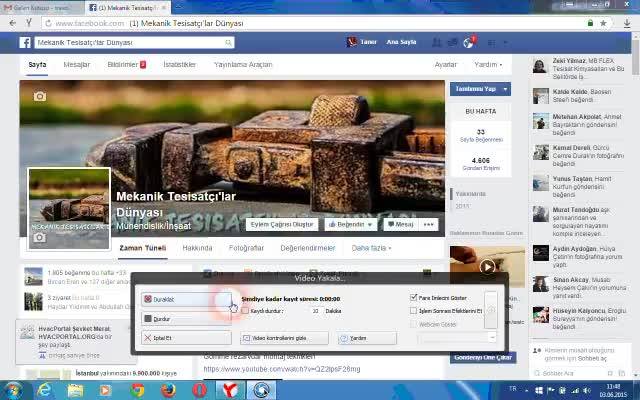640x400 pixels.
Task: Open the 'Yardım' dropdown in page admin bar
Action: (x=488, y=64)
